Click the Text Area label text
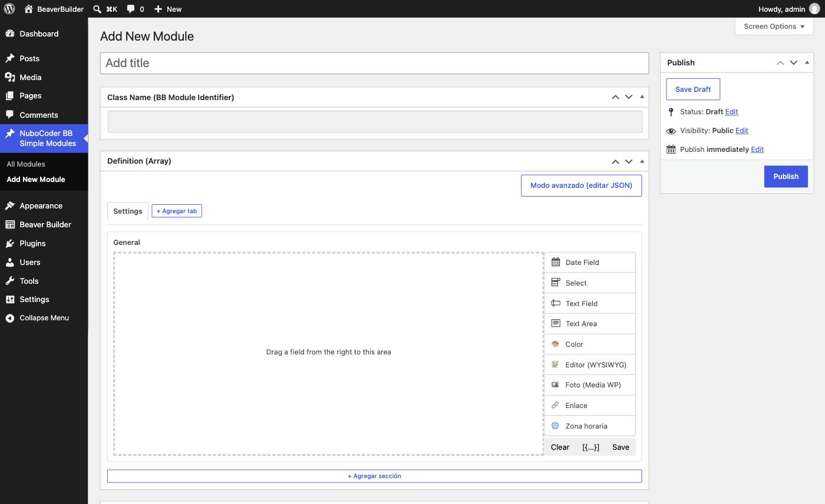This screenshot has width=825, height=504. pyautogui.click(x=581, y=324)
